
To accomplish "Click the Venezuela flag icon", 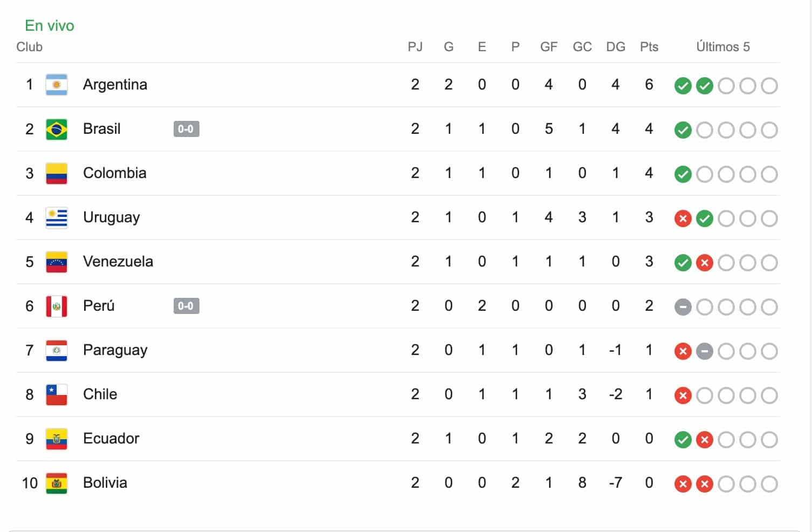I will [x=57, y=262].
